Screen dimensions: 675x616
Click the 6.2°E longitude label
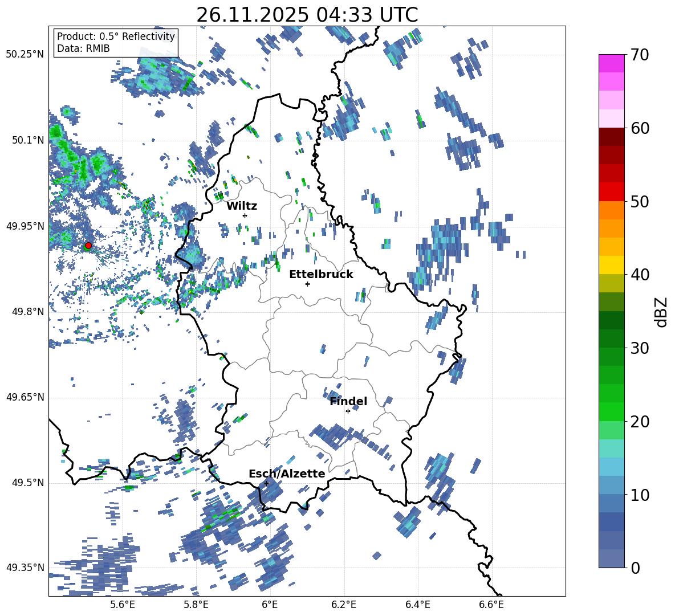pyautogui.click(x=344, y=605)
